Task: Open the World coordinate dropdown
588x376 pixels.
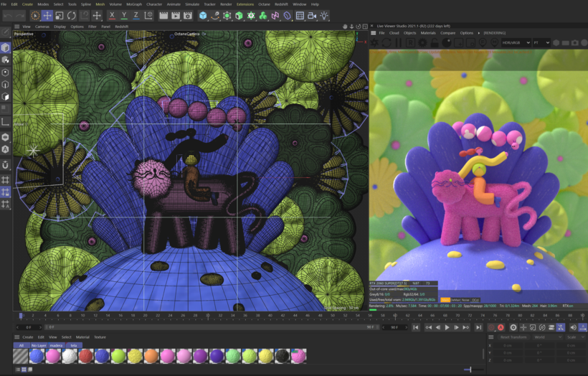Action: 549,337
